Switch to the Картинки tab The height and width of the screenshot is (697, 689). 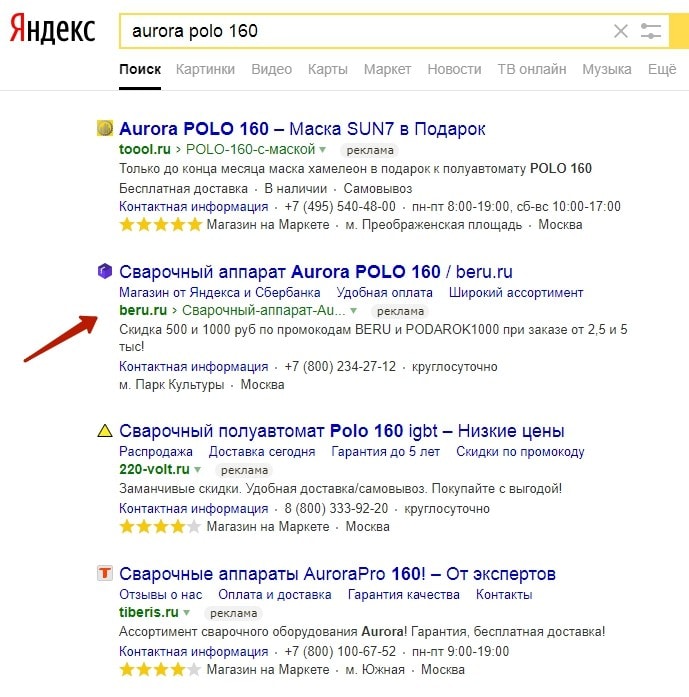click(x=205, y=69)
